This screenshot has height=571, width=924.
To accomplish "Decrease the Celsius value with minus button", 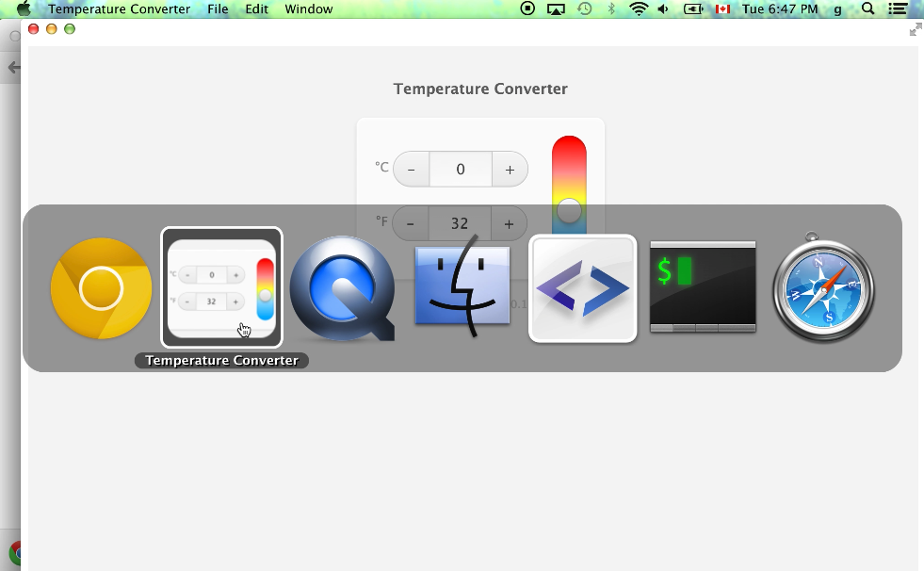I will (x=412, y=170).
